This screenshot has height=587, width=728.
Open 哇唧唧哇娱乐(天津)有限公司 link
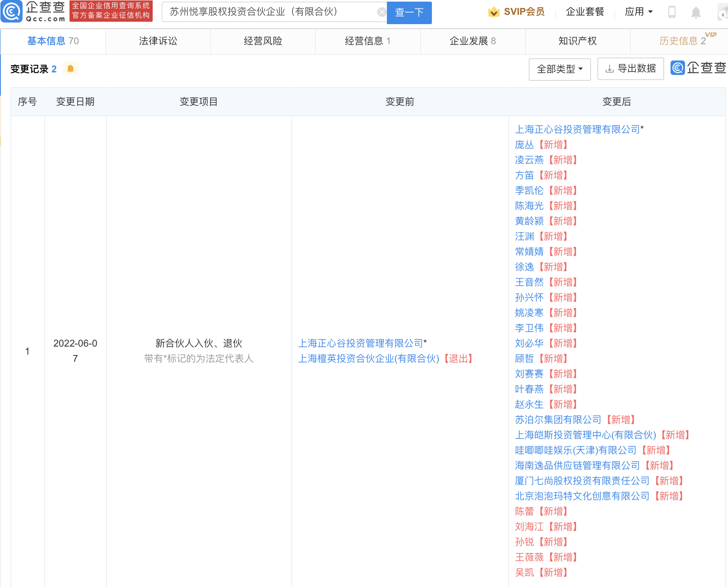[576, 450]
